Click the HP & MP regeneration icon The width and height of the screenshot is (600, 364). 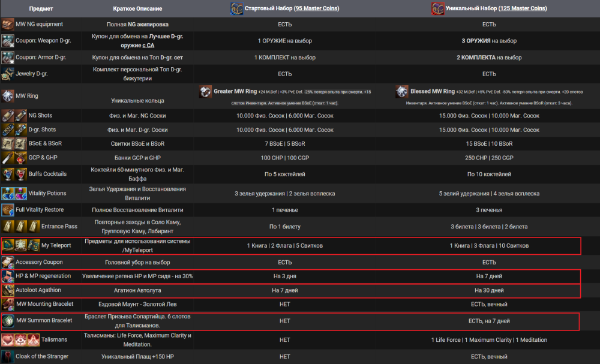point(7,276)
